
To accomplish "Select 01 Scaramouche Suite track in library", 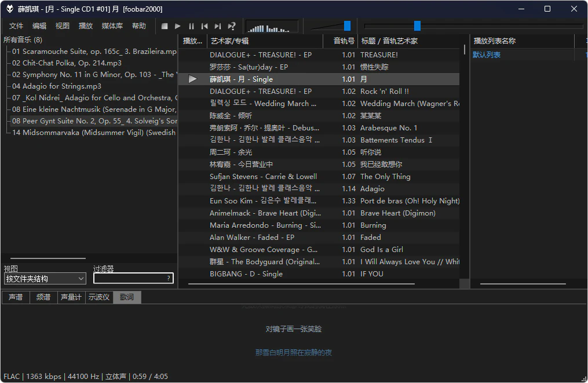I will (x=94, y=52).
